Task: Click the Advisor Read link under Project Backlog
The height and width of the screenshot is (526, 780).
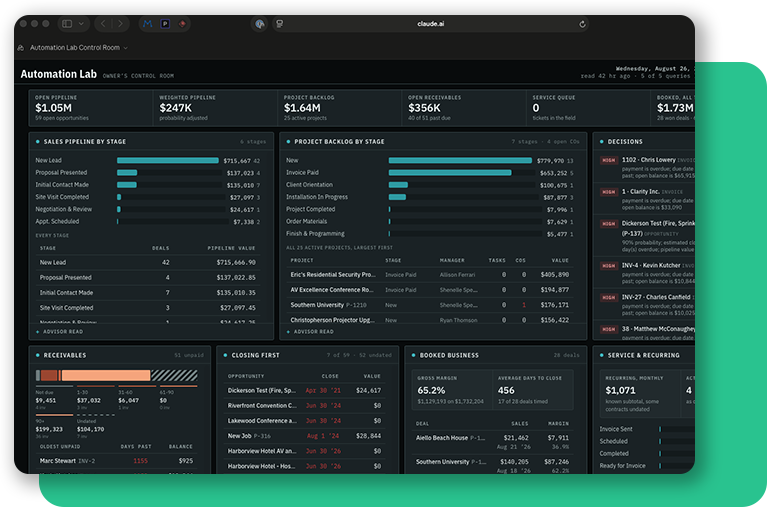Action: click(x=313, y=332)
